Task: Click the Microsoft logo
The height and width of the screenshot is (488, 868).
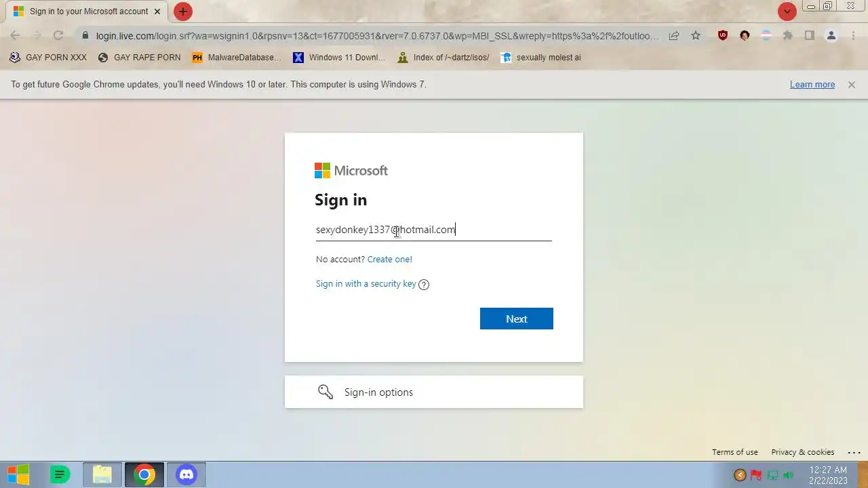Action: coord(351,171)
